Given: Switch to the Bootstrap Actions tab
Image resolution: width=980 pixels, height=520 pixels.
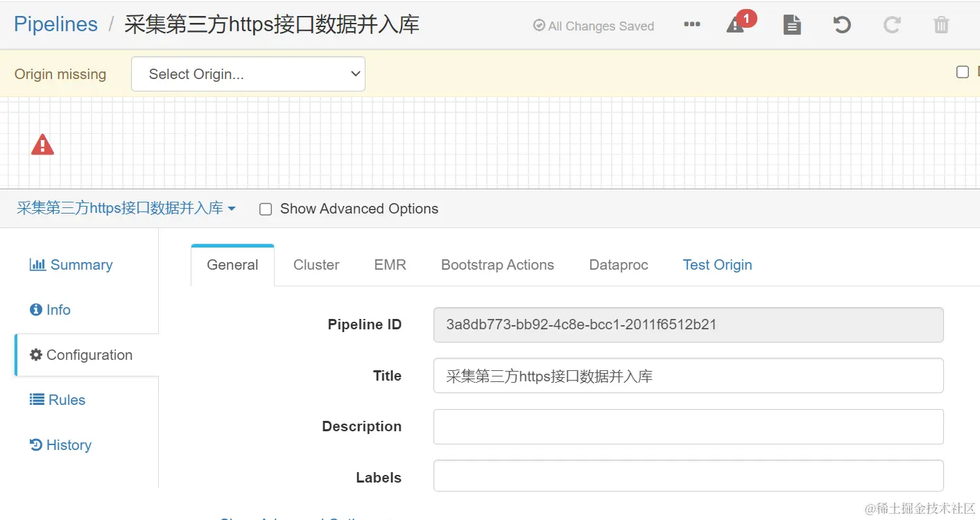Looking at the screenshot, I should [497, 265].
